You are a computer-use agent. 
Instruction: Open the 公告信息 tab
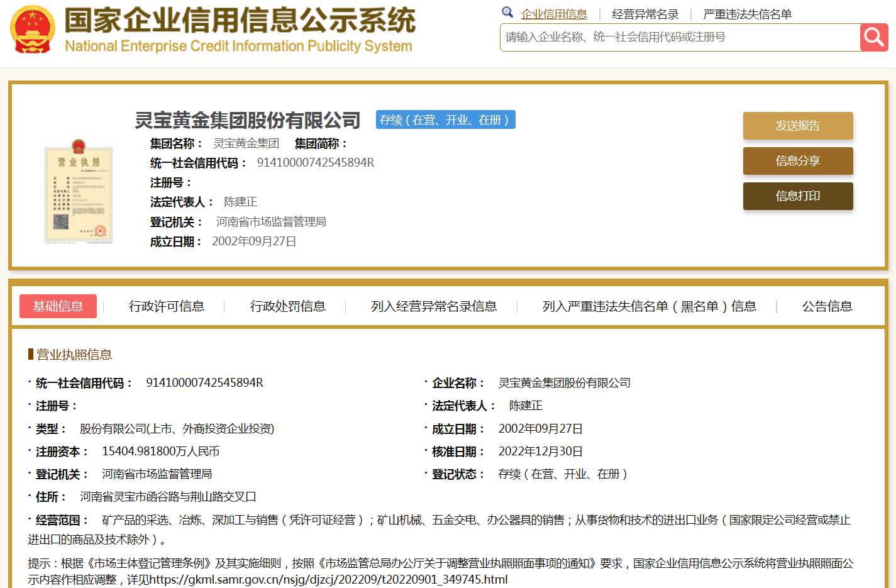[x=827, y=306]
